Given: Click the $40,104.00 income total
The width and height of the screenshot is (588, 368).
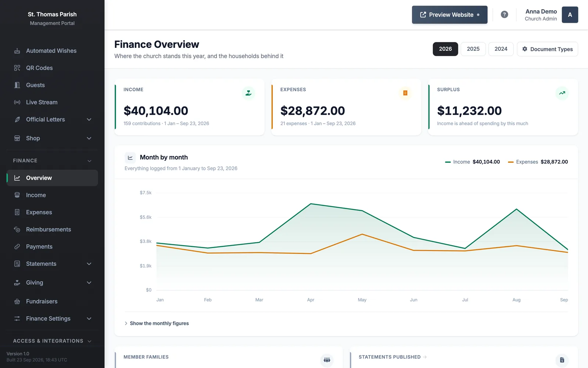Looking at the screenshot, I should point(156,110).
